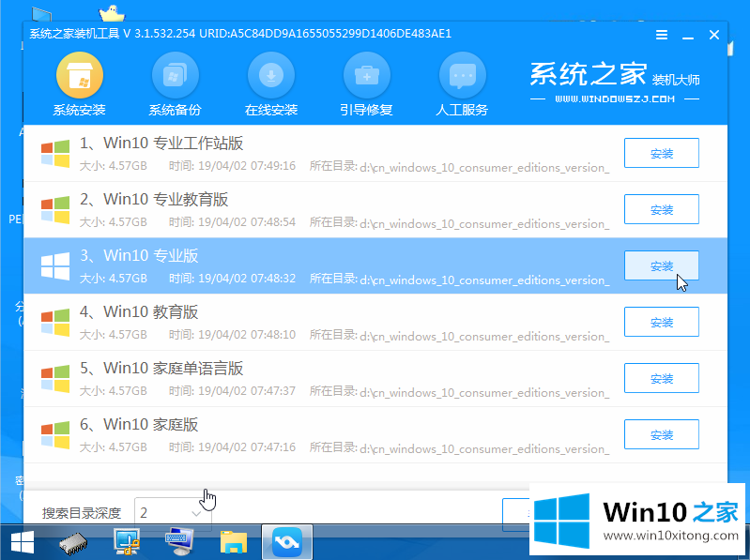
Task: Select 引导修复 tab label
Action: click(x=366, y=110)
